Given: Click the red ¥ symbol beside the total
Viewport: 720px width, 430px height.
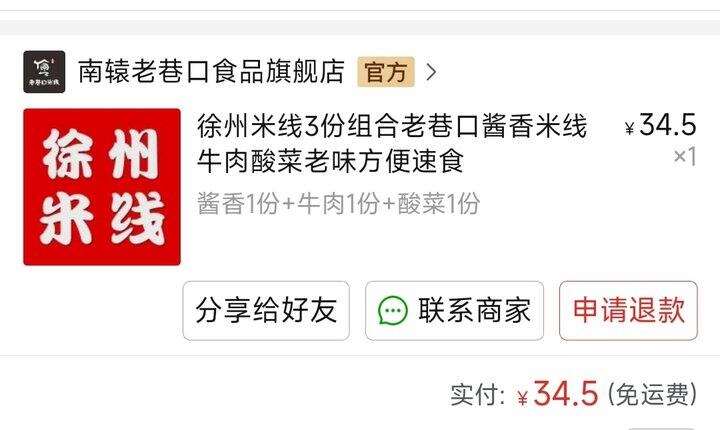Looking at the screenshot, I should coord(523,398).
